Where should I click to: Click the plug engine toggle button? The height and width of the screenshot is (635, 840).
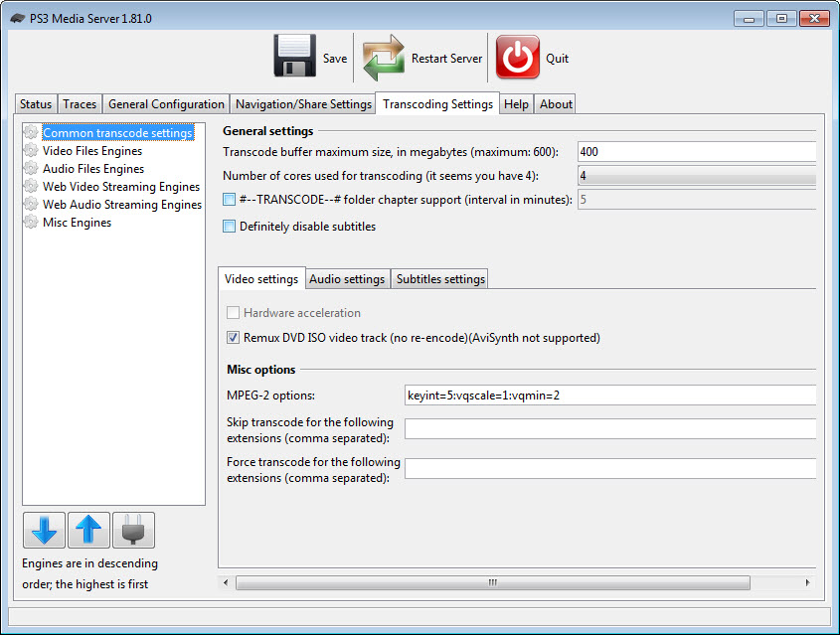134,530
